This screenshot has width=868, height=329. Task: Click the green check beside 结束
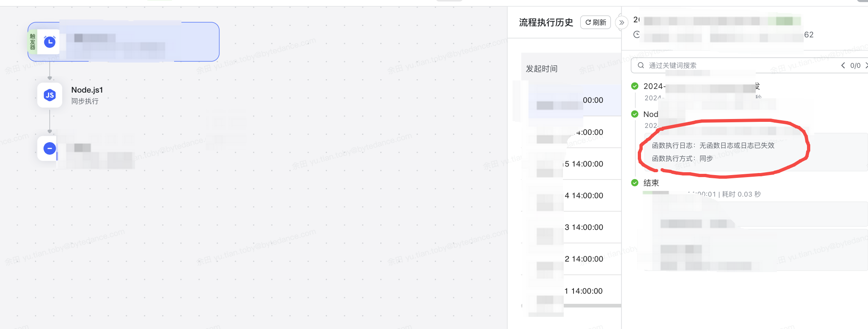pyautogui.click(x=635, y=183)
